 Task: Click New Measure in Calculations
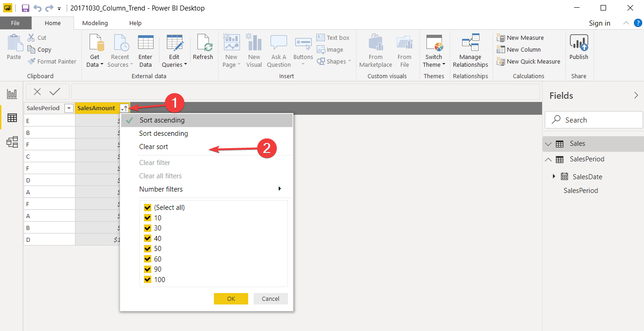(x=521, y=38)
